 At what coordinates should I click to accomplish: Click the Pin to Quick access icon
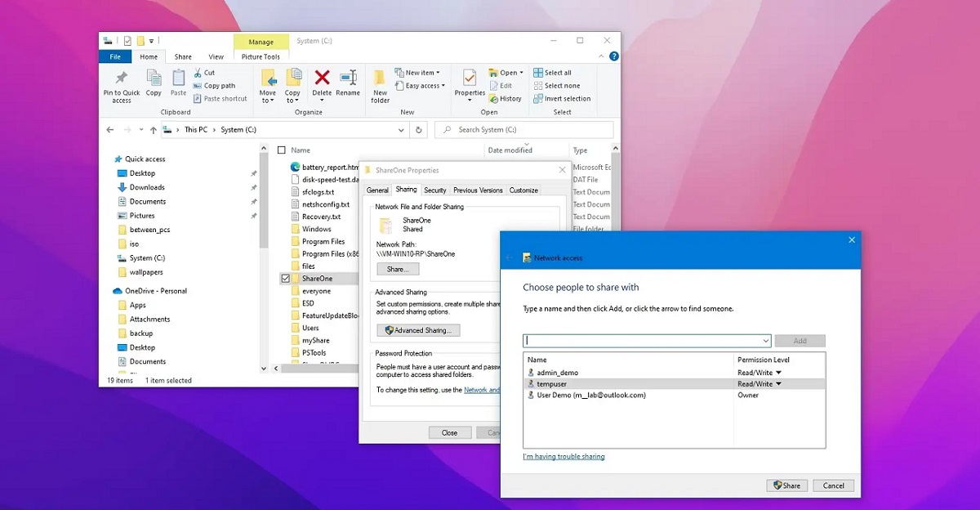(122, 78)
